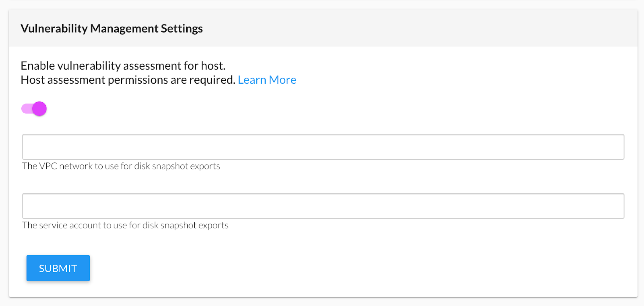
Task: Click the 'Enable vulnerability assessment for host' text
Action: [x=123, y=66]
